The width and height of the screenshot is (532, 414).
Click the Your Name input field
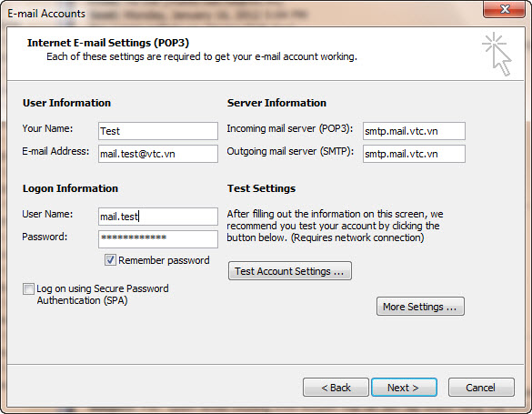click(x=158, y=131)
